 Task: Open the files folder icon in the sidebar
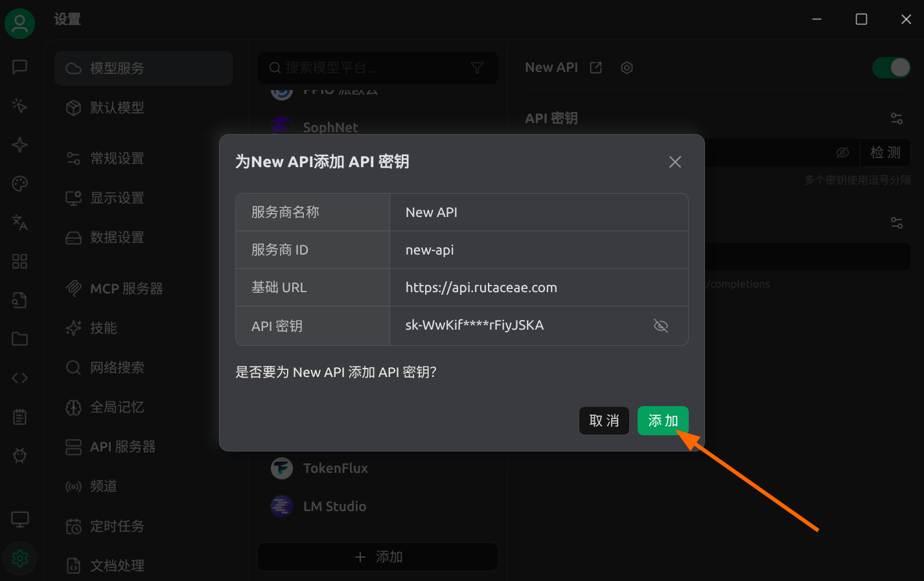coord(19,339)
